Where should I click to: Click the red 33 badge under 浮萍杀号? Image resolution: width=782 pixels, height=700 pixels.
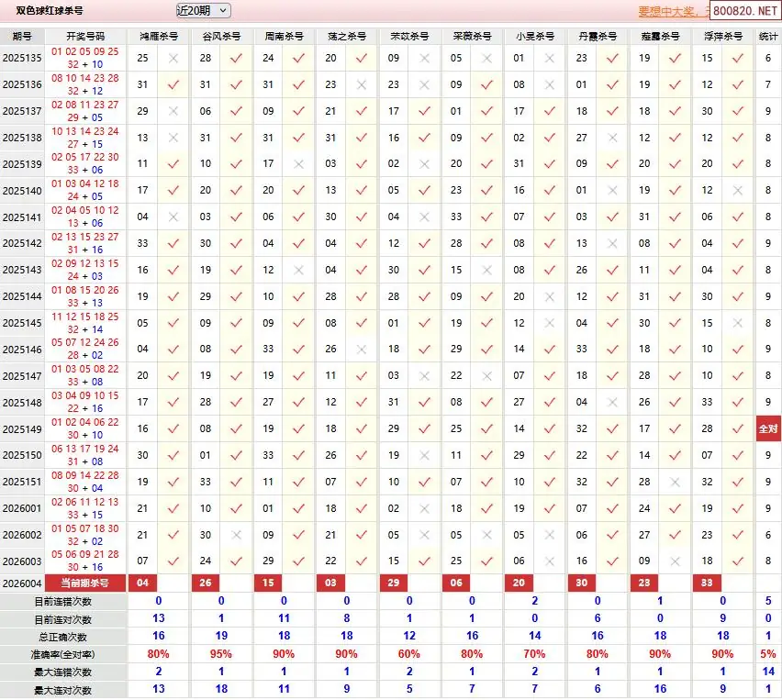(x=707, y=583)
